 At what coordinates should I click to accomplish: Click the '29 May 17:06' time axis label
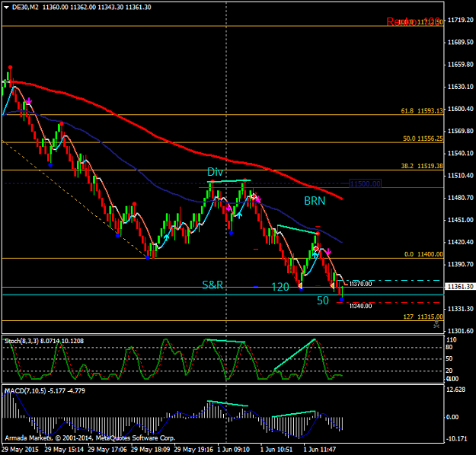(x=107, y=450)
